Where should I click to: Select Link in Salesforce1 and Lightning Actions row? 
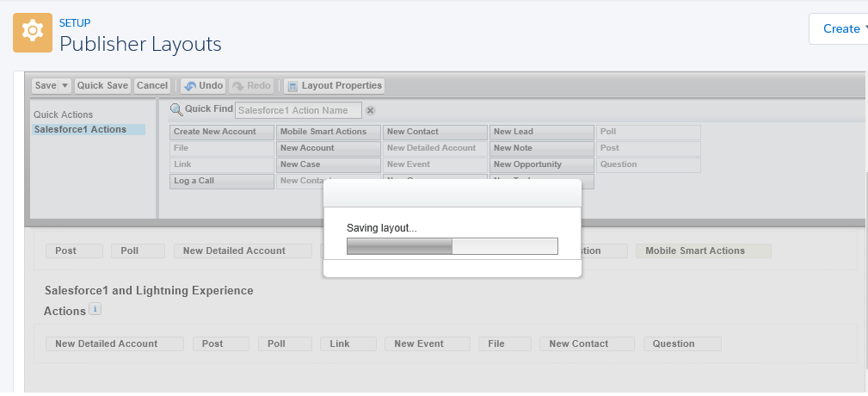[x=348, y=344]
